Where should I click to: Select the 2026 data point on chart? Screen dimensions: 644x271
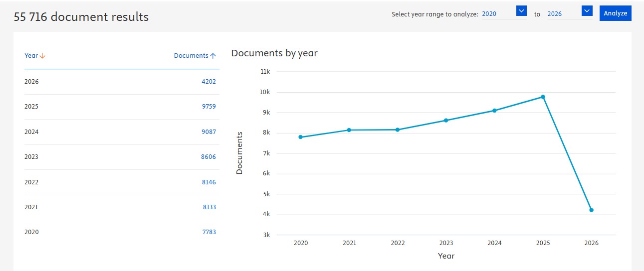591,210
